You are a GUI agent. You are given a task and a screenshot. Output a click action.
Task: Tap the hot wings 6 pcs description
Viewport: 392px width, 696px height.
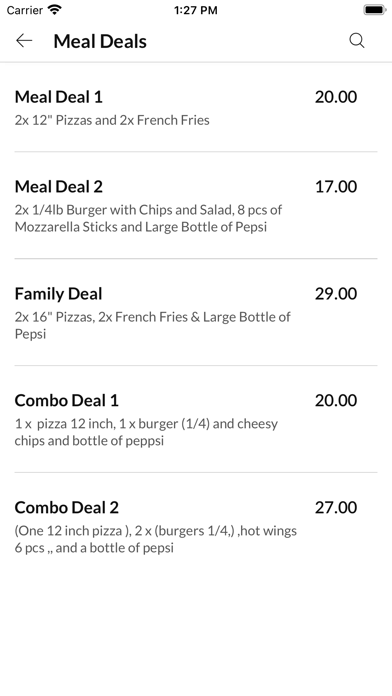pyautogui.click(x=156, y=539)
